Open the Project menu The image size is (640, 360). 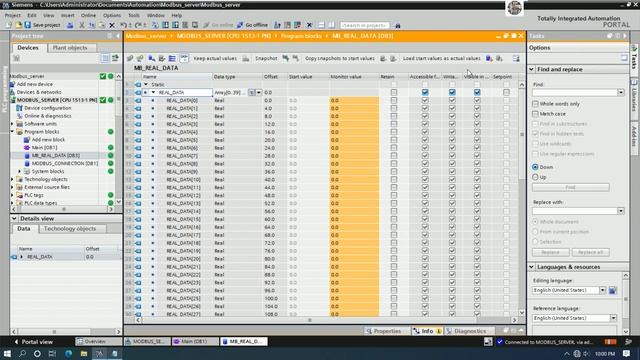(13, 15)
